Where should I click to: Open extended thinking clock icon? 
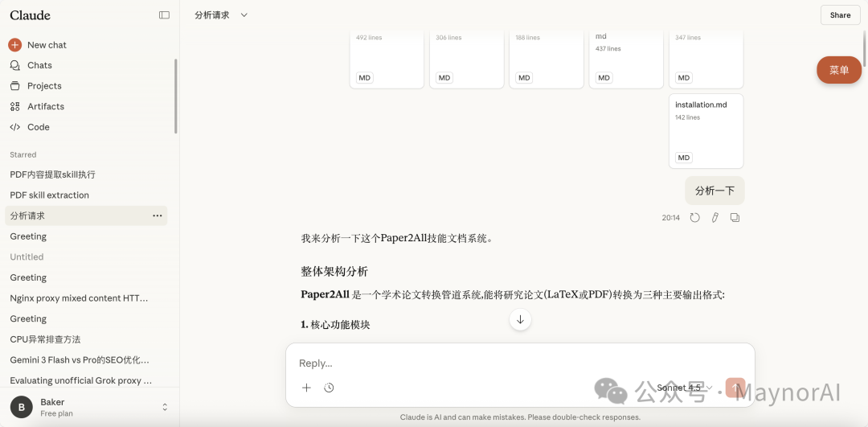pyautogui.click(x=329, y=388)
